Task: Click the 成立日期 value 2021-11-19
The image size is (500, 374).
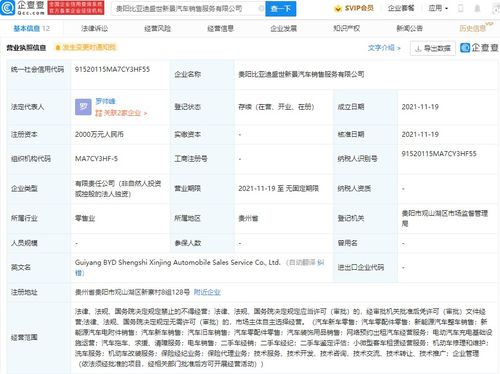Action: (420, 107)
